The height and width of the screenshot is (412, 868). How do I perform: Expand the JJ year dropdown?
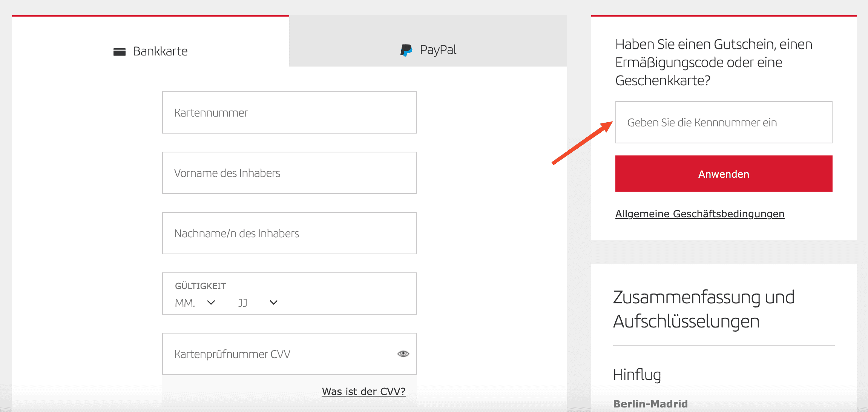(258, 303)
